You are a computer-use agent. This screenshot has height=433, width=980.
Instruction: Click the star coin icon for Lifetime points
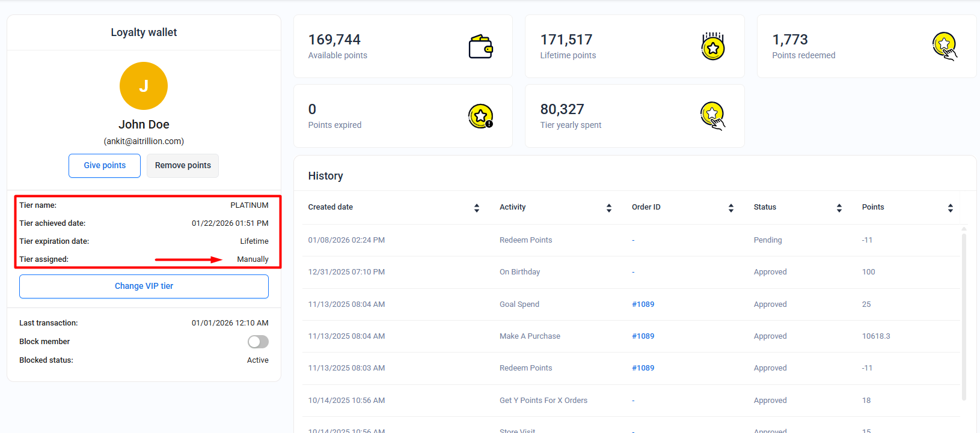tap(712, 47)
